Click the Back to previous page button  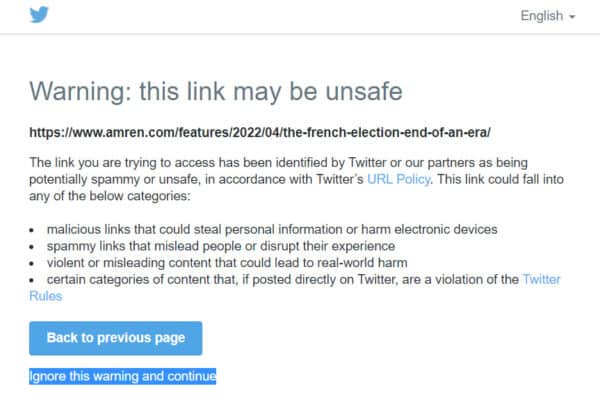(x=116, y=338)
